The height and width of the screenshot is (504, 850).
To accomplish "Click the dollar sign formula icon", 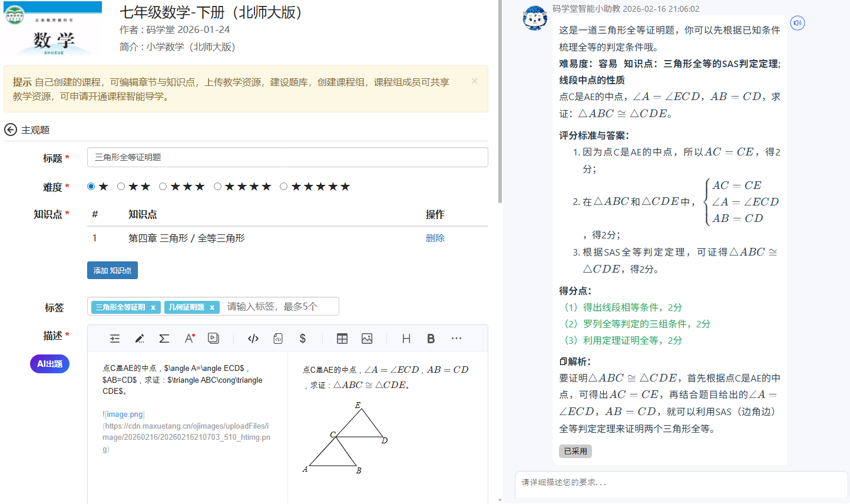I will (x=303, y=339).
